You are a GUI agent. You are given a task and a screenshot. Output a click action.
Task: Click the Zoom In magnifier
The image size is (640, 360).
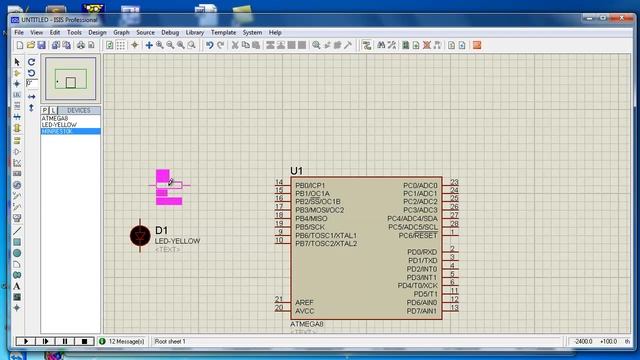160,45
